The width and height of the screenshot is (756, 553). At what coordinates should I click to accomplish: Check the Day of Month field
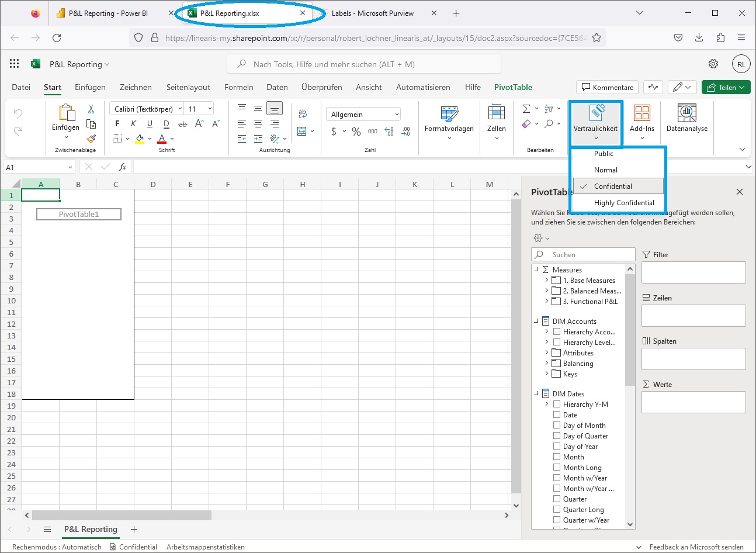556,425
